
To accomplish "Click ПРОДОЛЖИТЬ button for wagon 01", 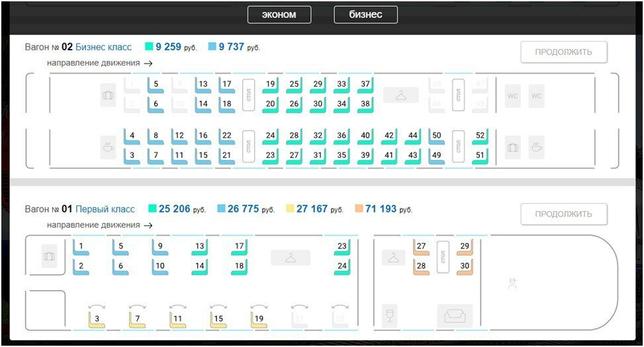I will (563, 214).
